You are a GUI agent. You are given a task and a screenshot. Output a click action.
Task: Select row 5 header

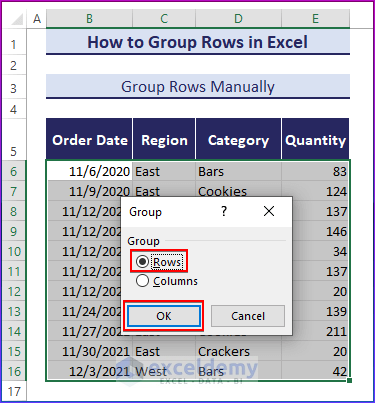[x=14, y=139]
